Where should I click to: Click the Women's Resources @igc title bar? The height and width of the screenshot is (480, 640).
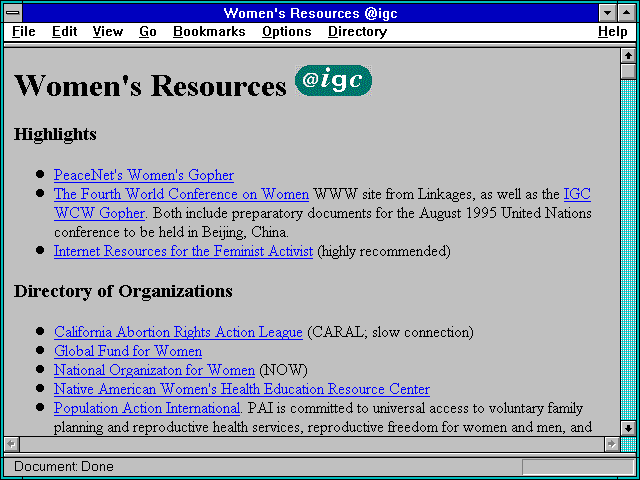pos(311,13)
